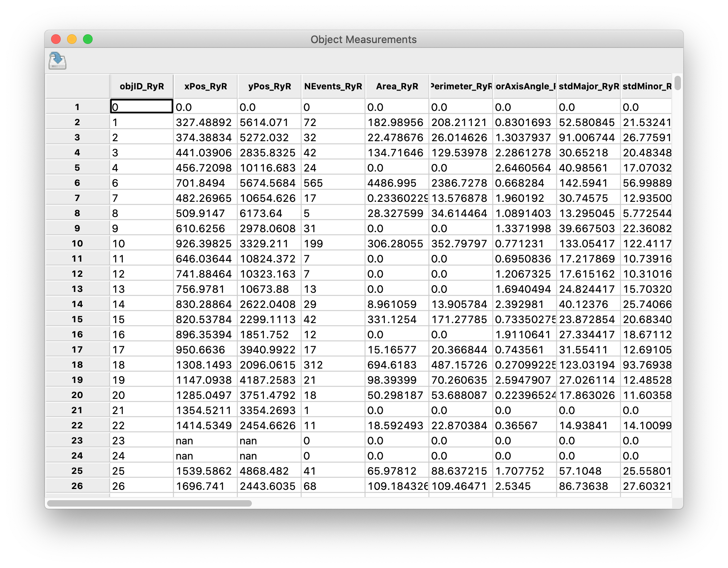Select the yPos_RyR column header

point(269,86)
